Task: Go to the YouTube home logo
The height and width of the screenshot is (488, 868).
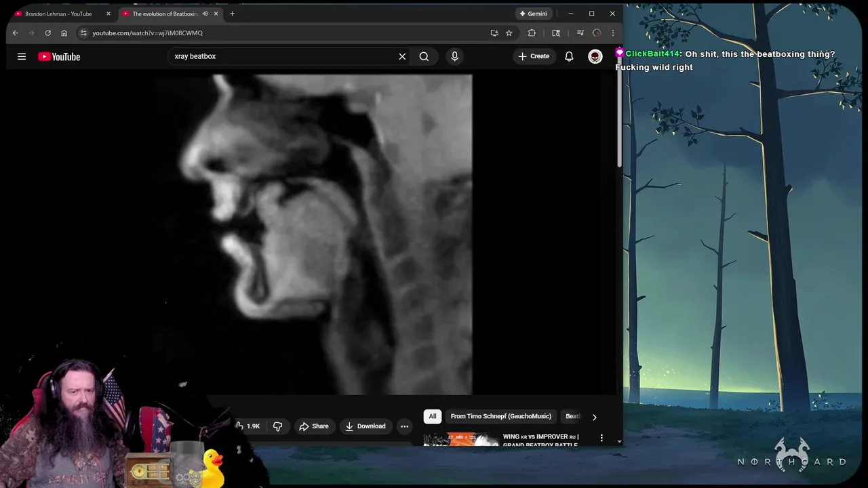Action: coord(59,57)
